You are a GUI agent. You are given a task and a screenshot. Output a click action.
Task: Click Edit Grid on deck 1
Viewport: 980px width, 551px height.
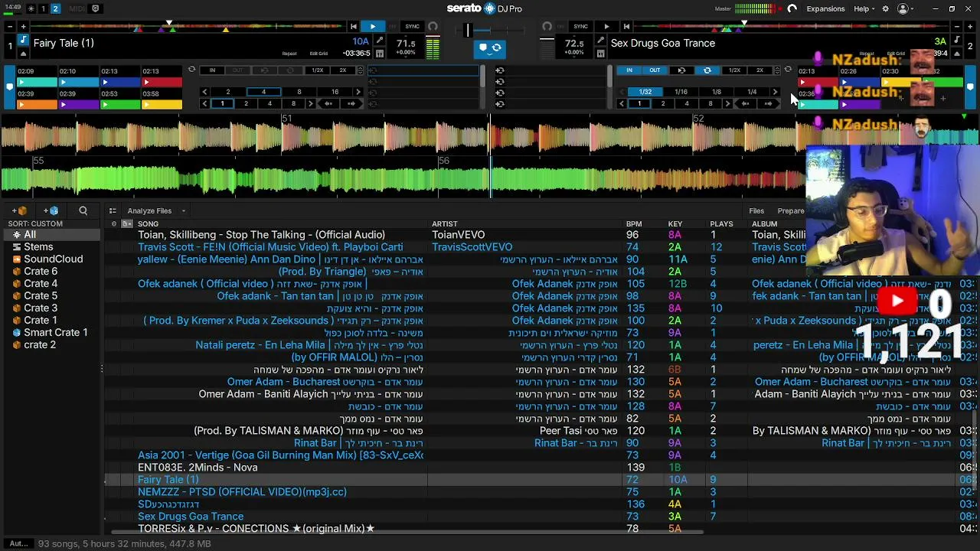coord(318,54)
